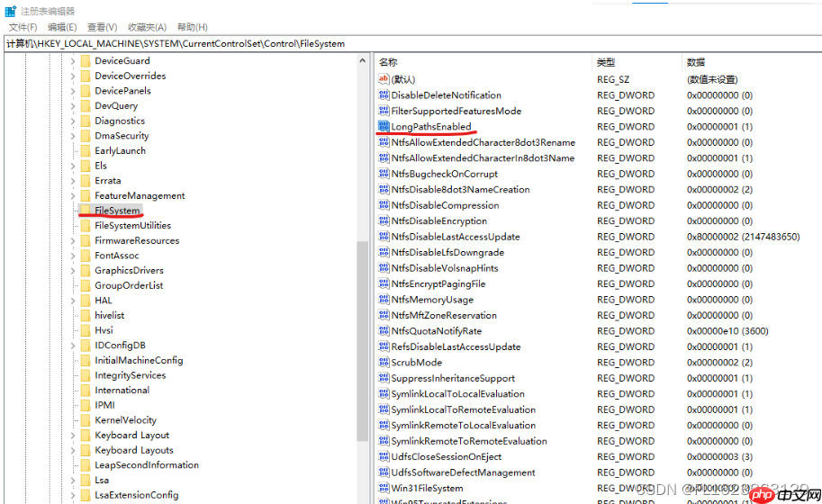Select the FileSystemUtilities tree item
822x504 pixels.
click(132, 225)
